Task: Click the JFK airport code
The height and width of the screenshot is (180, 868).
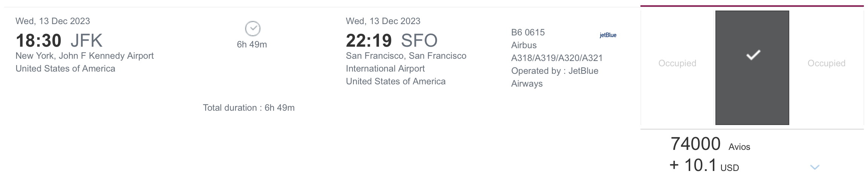Action: (x=86, y=40)
